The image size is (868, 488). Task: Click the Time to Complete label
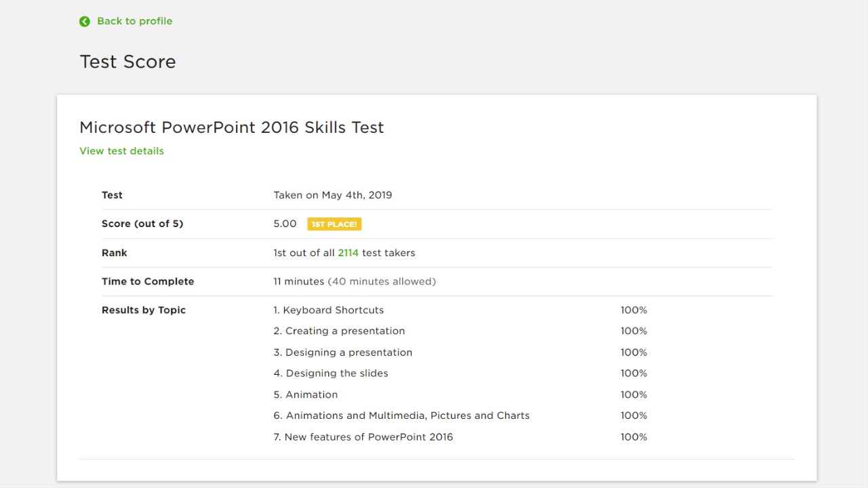point(148,281)
